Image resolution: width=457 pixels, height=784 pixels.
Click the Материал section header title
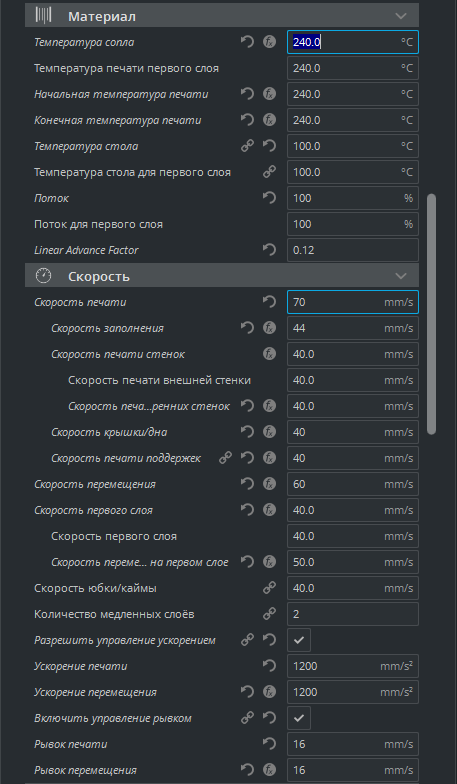[102, 16]
